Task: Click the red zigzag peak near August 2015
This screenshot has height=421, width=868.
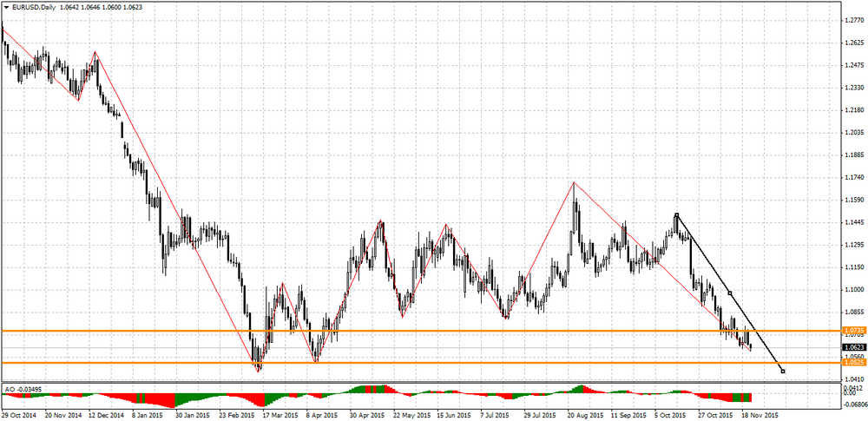Action: click(574, 183)
